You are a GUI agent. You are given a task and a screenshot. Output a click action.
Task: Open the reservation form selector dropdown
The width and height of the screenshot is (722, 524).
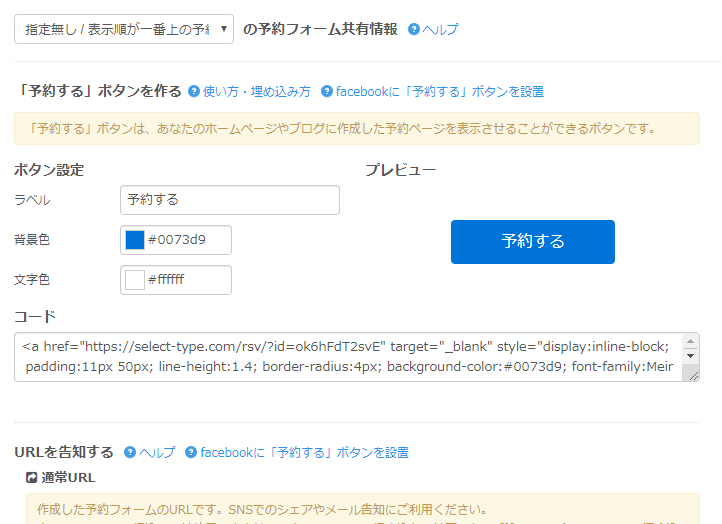124,29
